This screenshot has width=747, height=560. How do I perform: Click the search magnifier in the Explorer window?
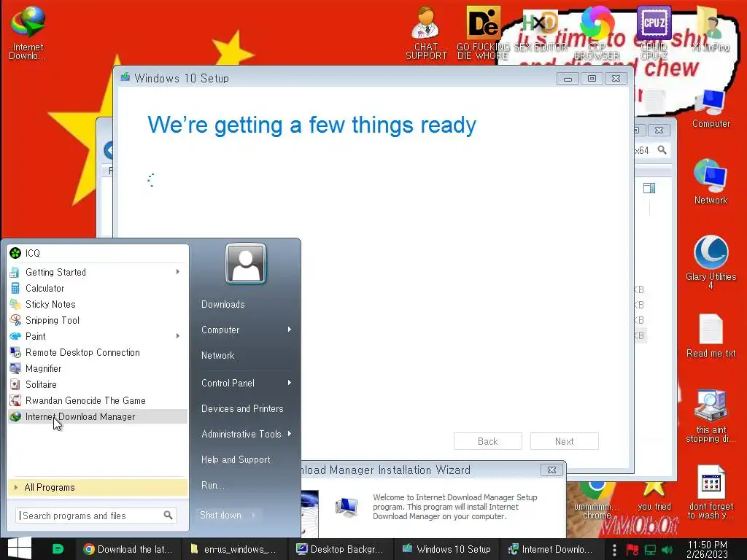(x=662, y=150)
